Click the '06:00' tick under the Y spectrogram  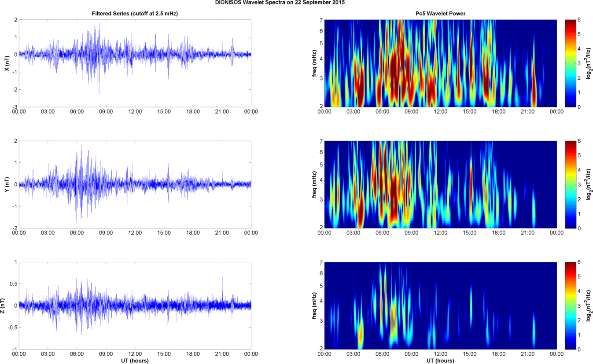383,233
